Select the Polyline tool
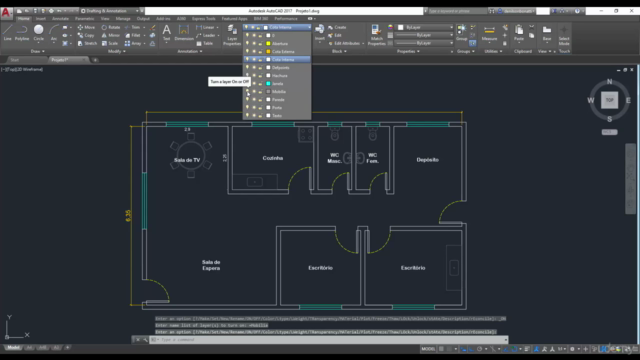The width and height of the screenshot is (640, 360). coord(22,33)
